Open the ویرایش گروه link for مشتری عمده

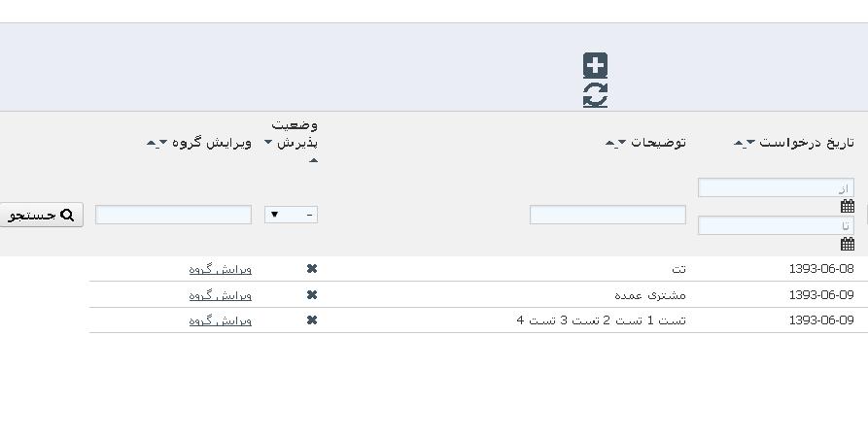[220, 294]
